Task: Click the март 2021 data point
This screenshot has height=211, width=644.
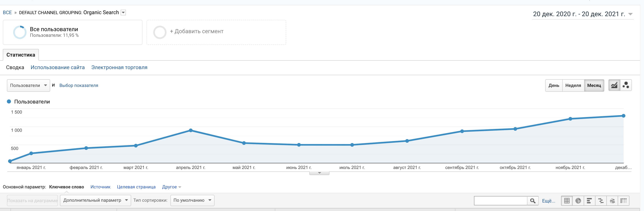Action: pos(136,146)
